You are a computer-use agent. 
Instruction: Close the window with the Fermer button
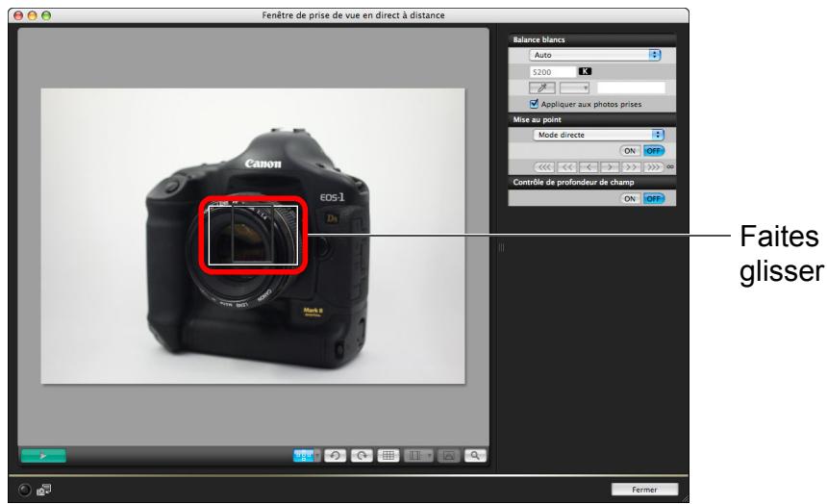(x=644, y=490)
